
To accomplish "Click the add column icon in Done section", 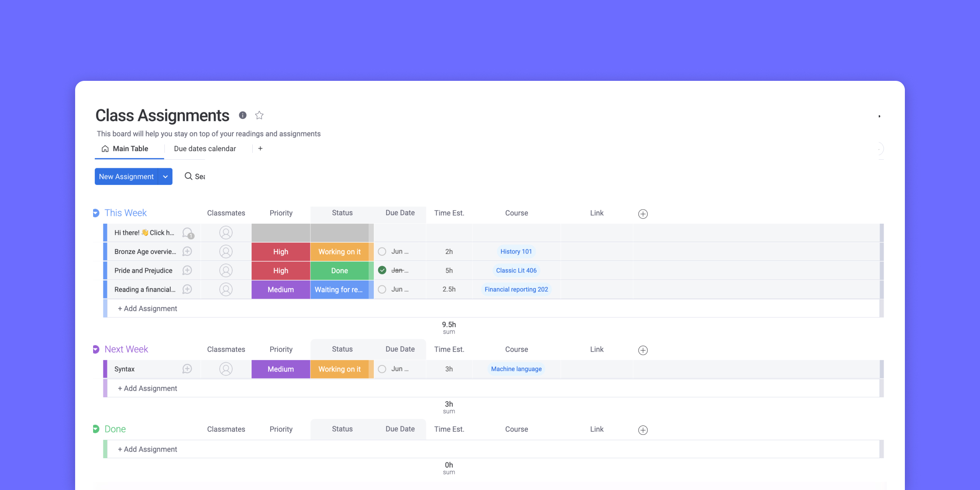I will coord(642,430).
